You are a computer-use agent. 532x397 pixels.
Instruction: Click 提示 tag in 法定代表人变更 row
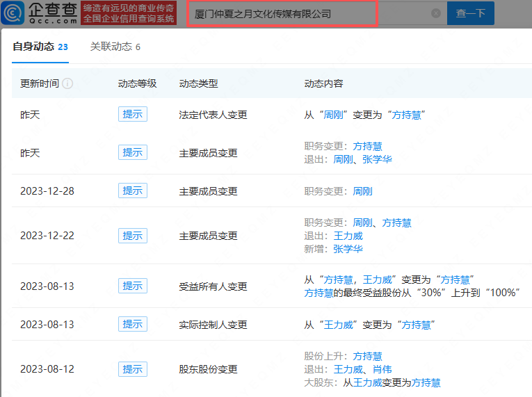point(132,115)
